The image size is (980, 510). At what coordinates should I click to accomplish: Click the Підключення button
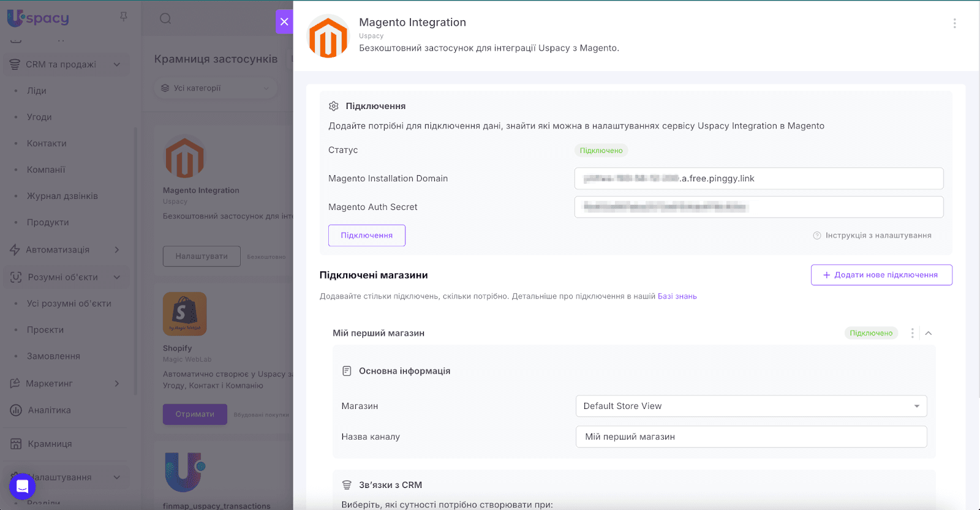[x=366, y=235]
